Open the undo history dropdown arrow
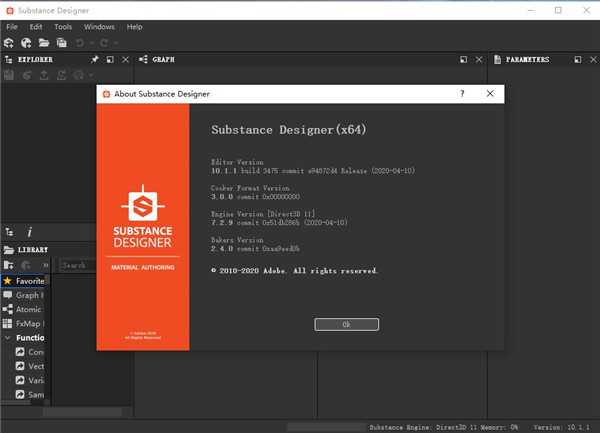This screenshot has width=600, height=433. point(92,43)
